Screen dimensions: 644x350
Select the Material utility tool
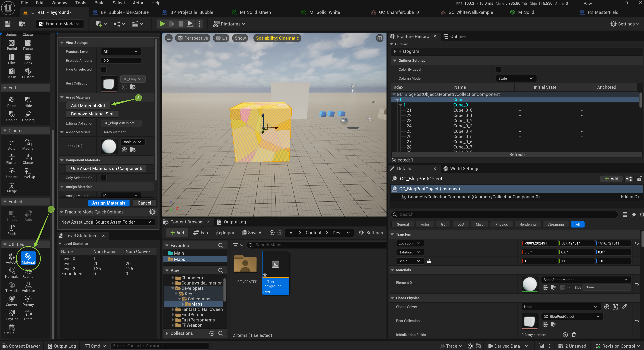coord(28,258)
